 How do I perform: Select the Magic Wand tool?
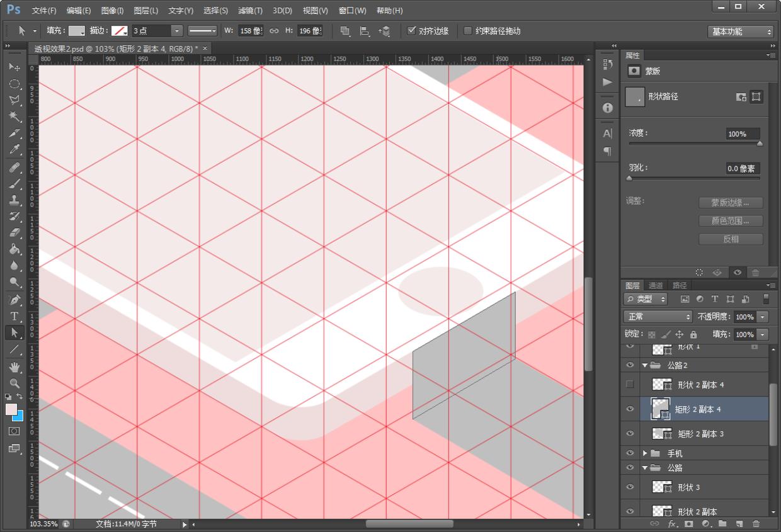coord(14,116)
